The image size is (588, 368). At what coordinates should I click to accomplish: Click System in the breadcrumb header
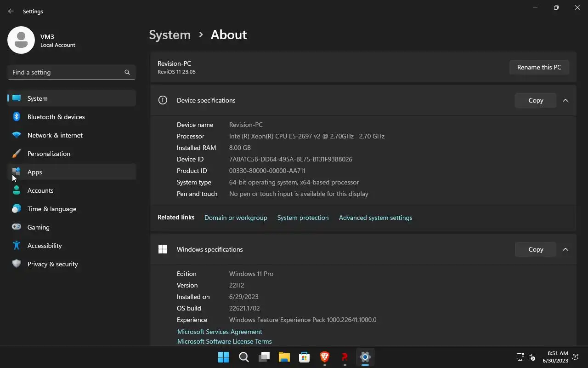[x=170, y=34]
